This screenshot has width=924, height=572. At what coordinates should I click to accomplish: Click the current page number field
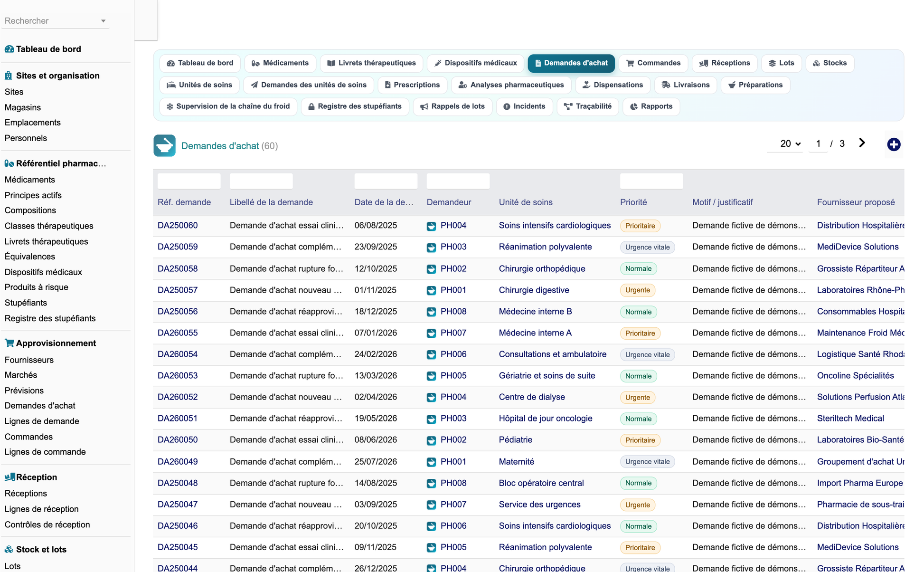818,143
